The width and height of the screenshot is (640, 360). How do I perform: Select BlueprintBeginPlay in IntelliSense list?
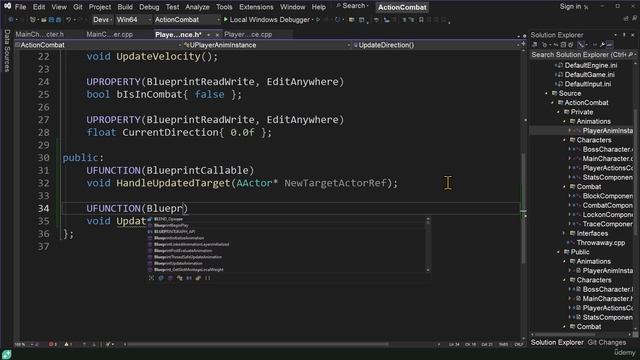[x=171, y=225]
